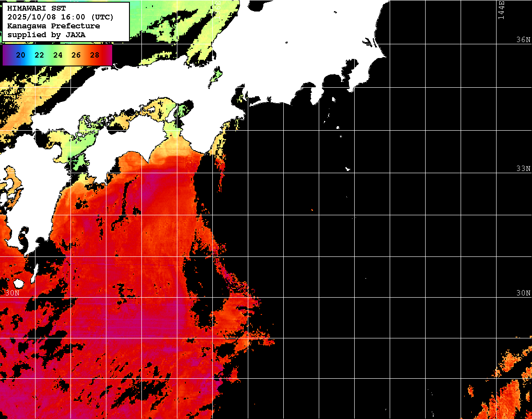The height and width of the screenshot is (419, 532).
Task: Click the 30N label on the right edge
Action: (x=523, y=293)
